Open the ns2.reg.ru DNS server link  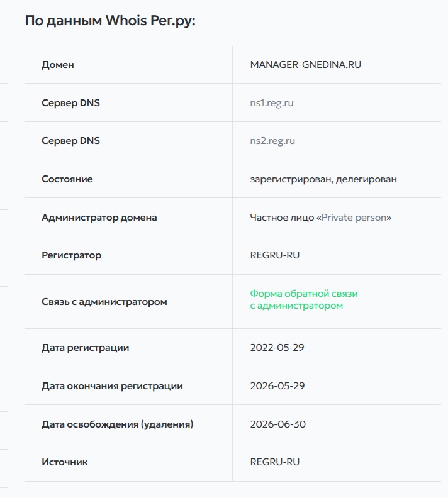272,141
